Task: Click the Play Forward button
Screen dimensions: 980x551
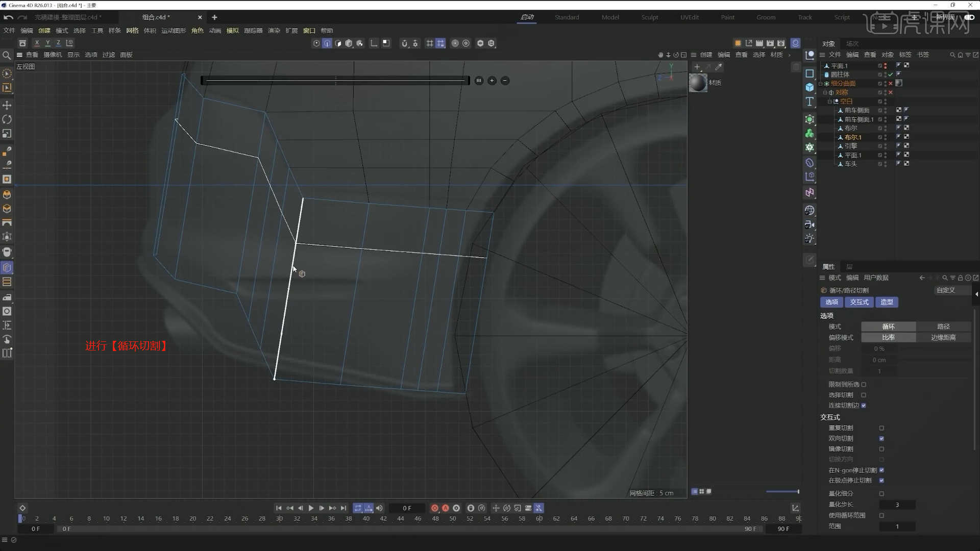Action: pos(311,508)
